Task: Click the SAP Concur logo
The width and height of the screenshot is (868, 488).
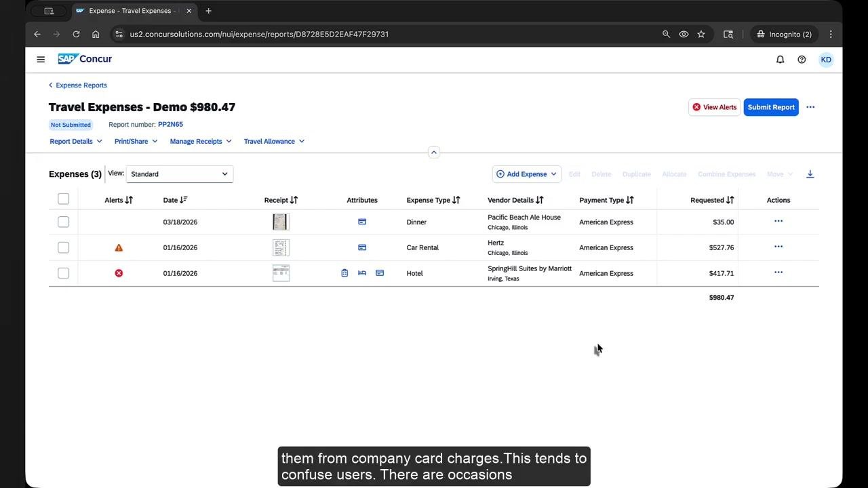Action: click(85, 59)
